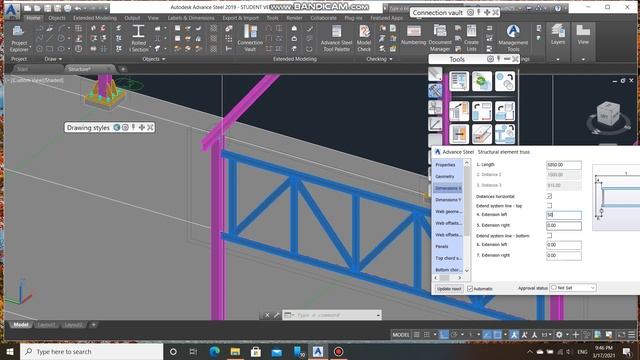Screen dimensions: 640x360
Task: Select Properties in the truss dialog list
Action: (x=445, y=165)
